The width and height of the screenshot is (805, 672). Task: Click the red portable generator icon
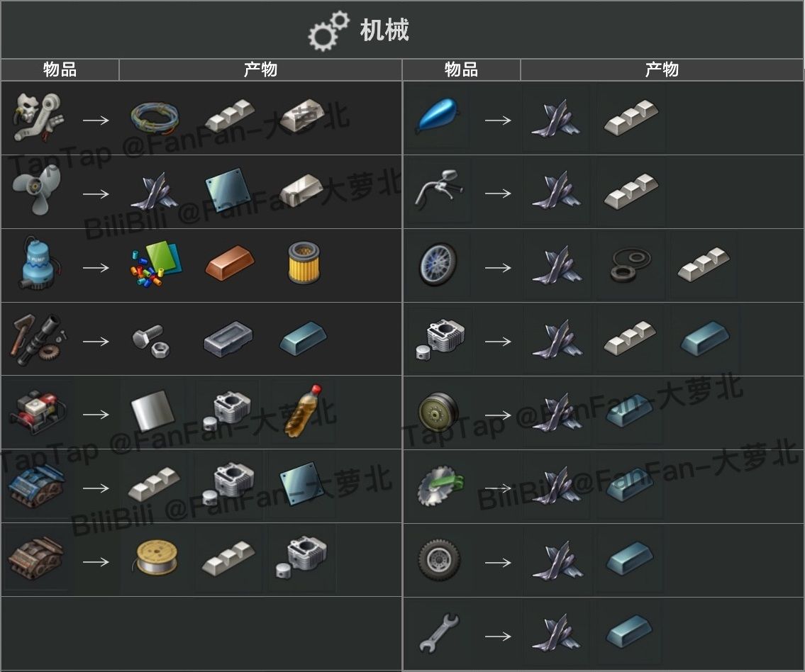pyautogui.click(x=38, y=413)
